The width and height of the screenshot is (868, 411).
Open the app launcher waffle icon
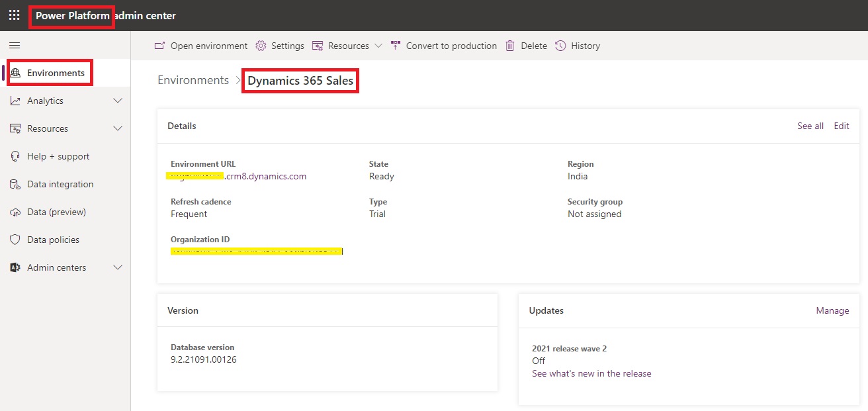click(14, 15)
